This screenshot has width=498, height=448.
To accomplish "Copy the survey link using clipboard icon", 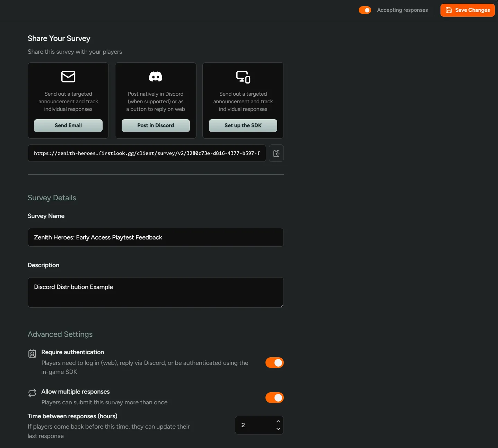I will [276, 153].
